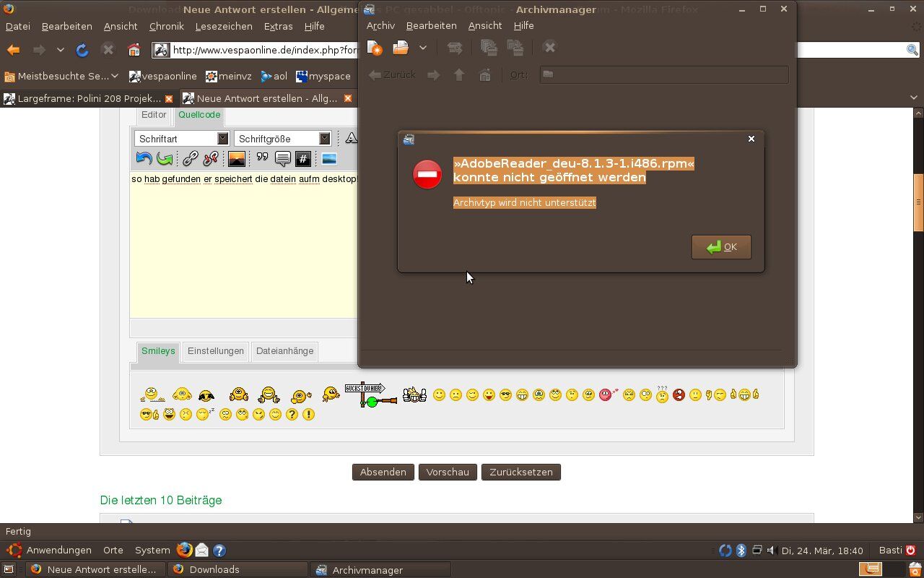Switch to the Dateianhänge tab
924x578 pixels.
(284, 351)
